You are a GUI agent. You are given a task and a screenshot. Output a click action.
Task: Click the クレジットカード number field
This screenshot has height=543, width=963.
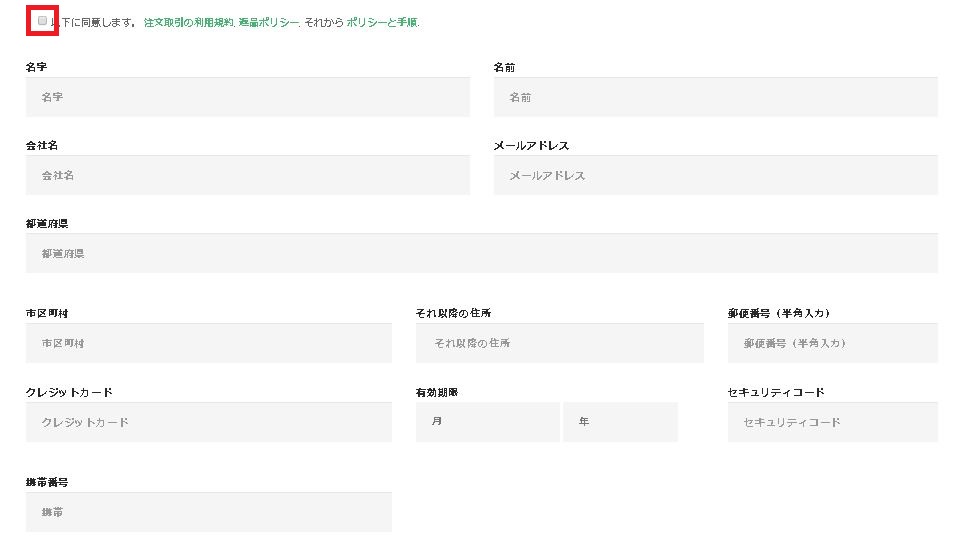tap(208, 423)
